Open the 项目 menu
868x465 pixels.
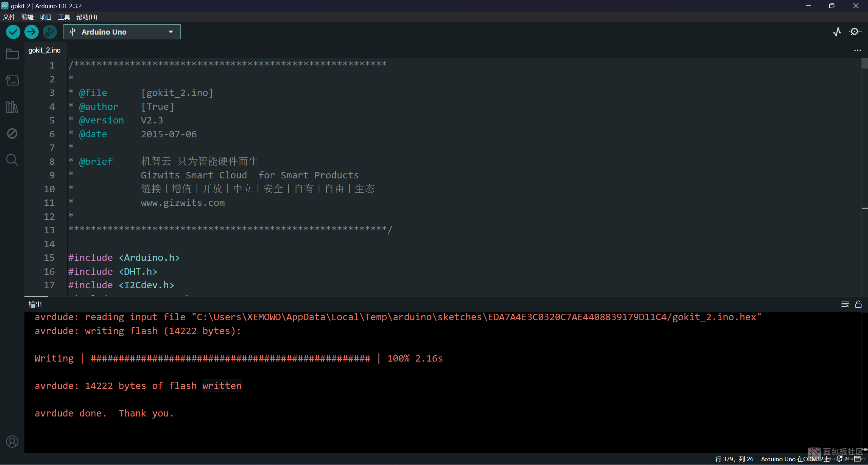pyautogui.click(x=46, y=17)
